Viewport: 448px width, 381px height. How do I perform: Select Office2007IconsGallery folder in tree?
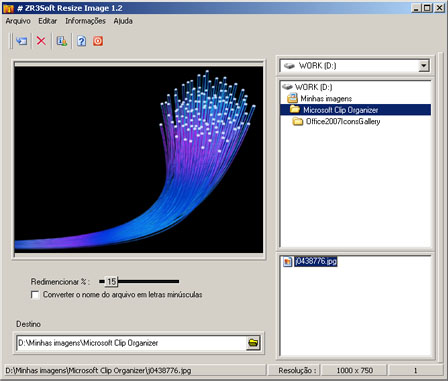pyautogui.click(x=343, y=121)
